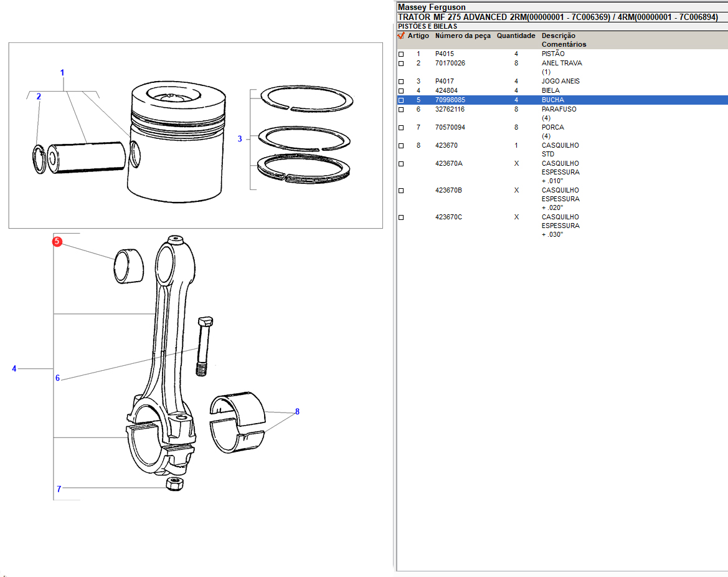Screen dimensions: 728x577
Task: Select callout number 1 above the piston drawing
Action: point(62,73)
